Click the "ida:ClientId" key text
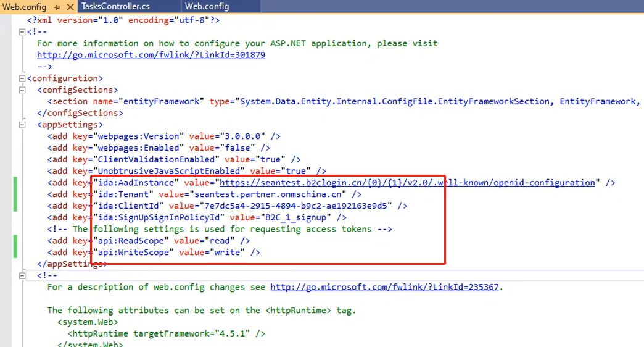This screenshot has width=644, height=347. click(x=128, y=206)
